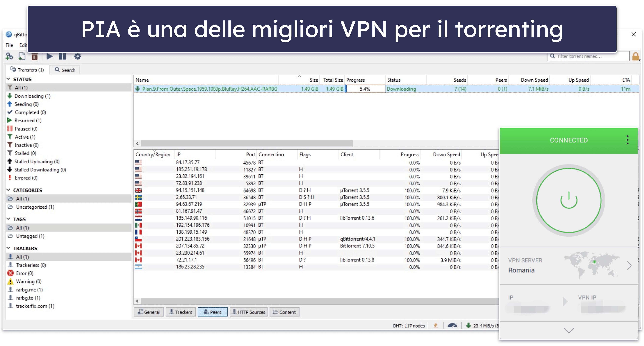Image resolution: width=644 pixels, height=346 pixels.
Task: Toggle the PIA VPN power button
Action: (569, 200)
